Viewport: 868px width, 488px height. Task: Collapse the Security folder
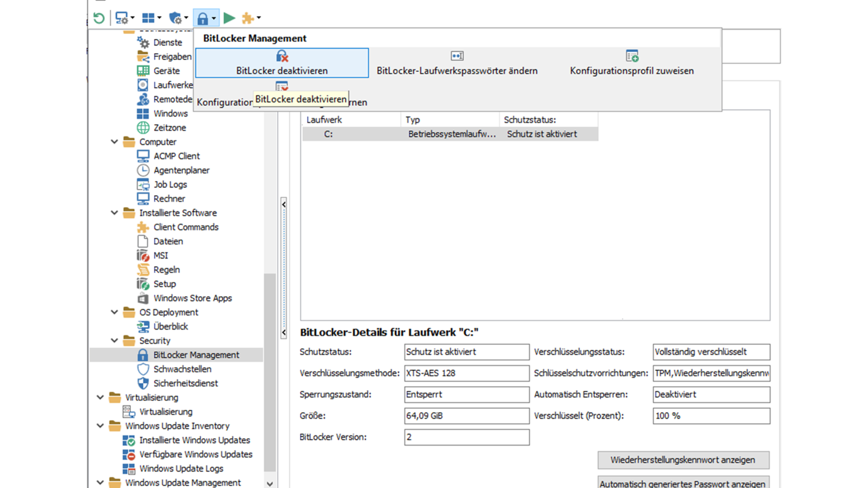[114, 341]
